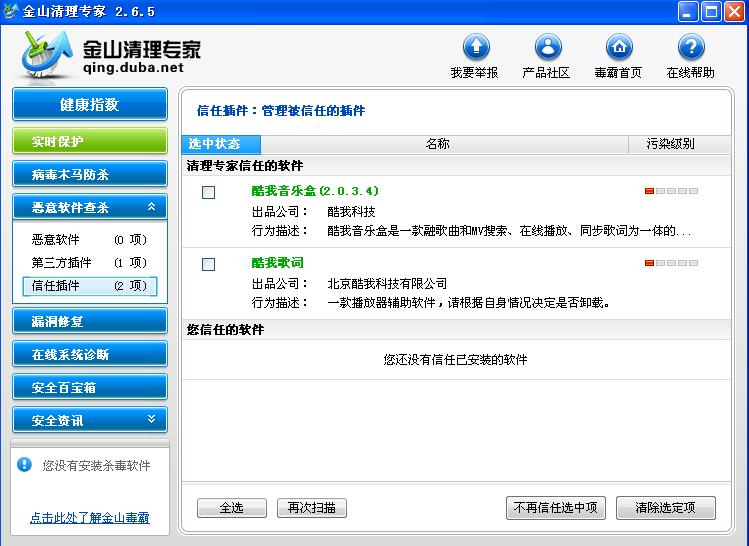
Task: Open 漏洞修复 section
Action: click(x=90, y=321)
